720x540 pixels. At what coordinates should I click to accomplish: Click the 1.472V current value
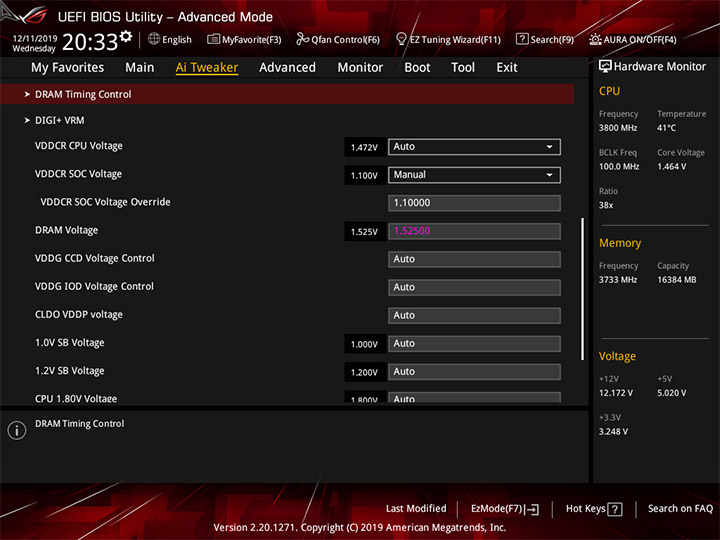(365, 147)
